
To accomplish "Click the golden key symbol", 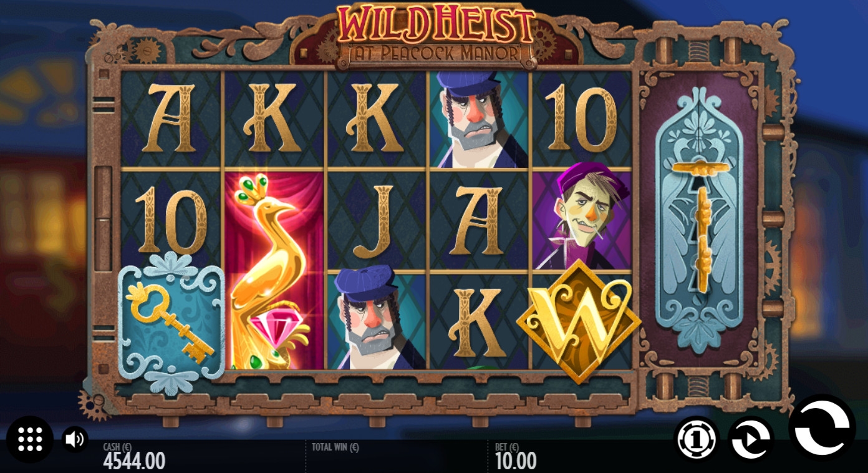I will (171, 323).
